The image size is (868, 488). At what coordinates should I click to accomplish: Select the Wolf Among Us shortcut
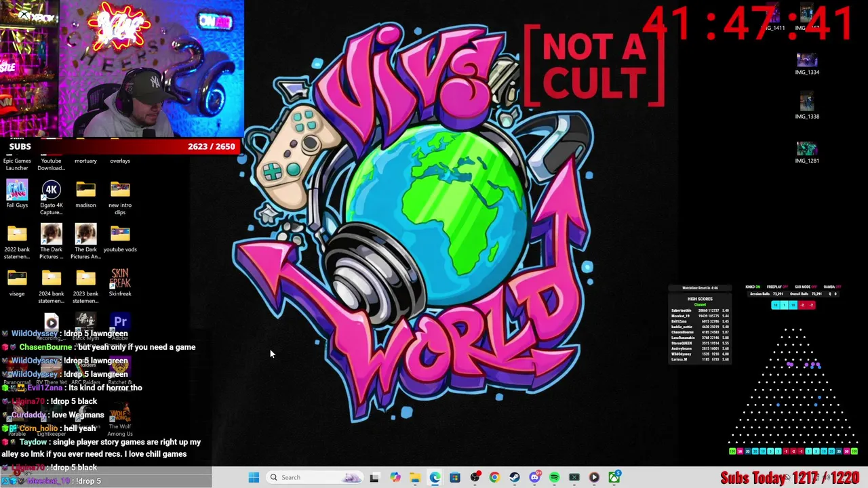tap(120, 420)
